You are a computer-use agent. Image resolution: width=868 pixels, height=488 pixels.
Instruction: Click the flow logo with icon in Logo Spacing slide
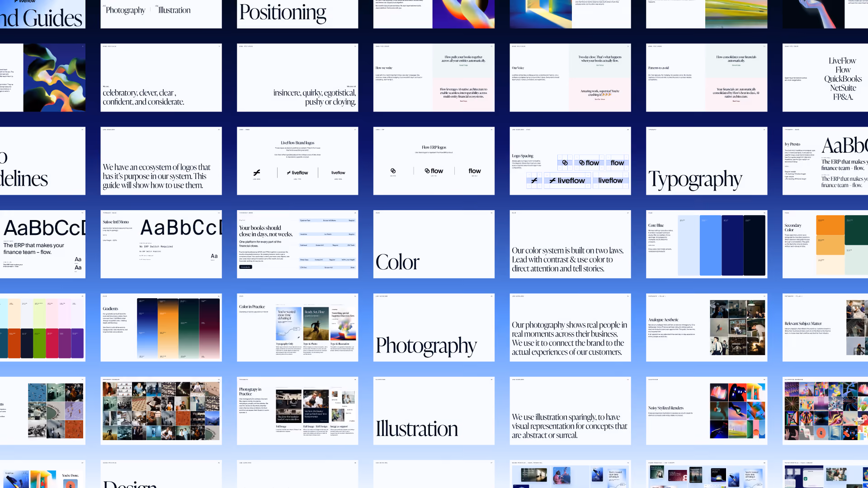[589, 163]
